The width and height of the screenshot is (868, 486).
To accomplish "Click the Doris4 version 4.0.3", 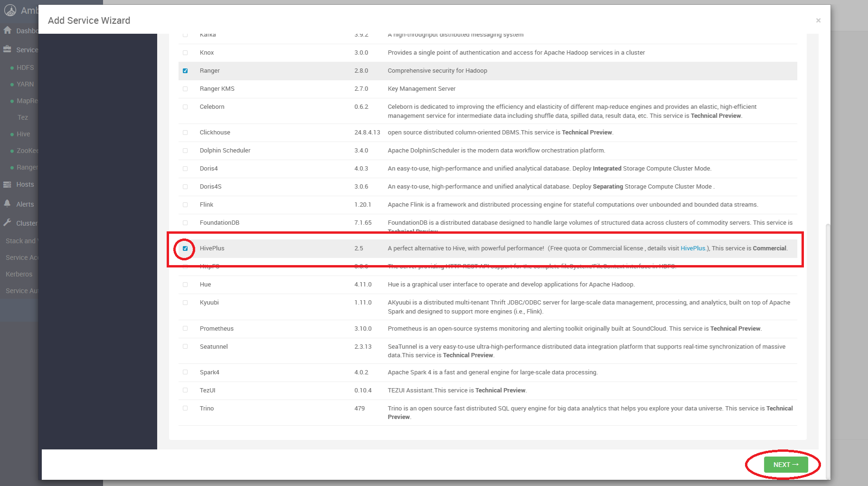I will tap(361, 169).
